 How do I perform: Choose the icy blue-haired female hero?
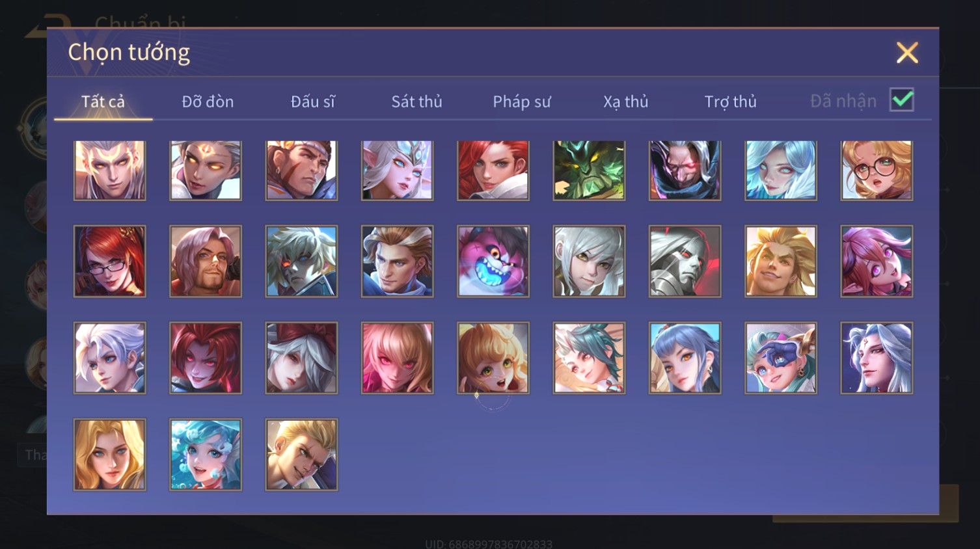pos(781,170)
